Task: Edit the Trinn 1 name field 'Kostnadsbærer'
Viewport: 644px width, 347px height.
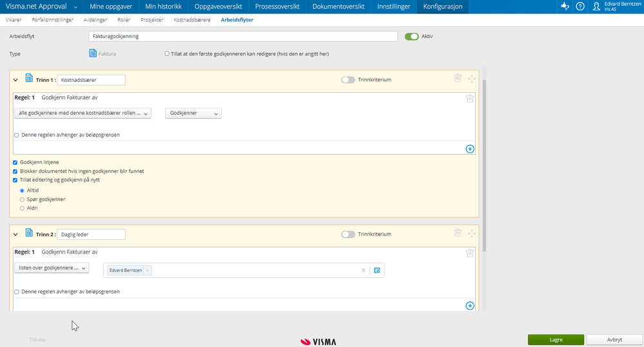Action: 91,80
